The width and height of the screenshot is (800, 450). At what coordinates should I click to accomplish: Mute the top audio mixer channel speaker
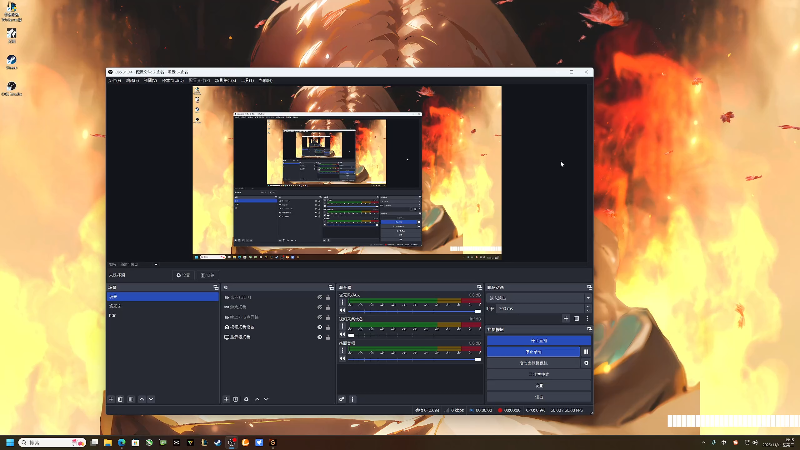pyautogui.click(x=343, y=311)
